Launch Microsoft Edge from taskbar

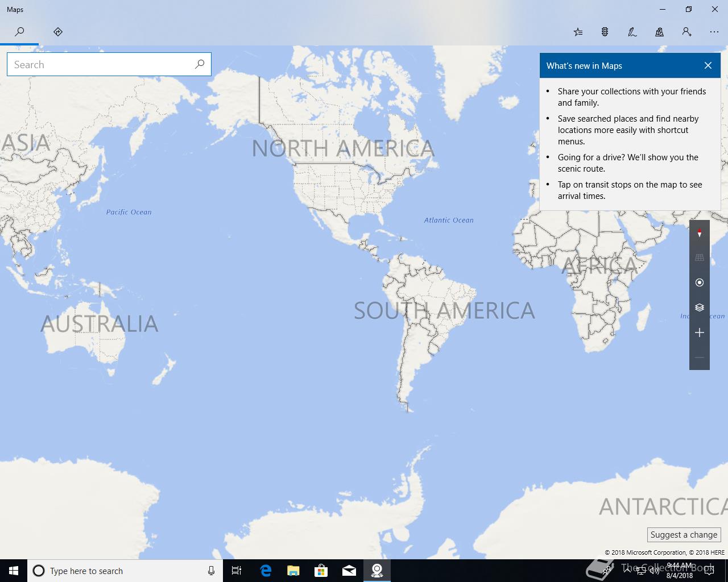[266, 571]
